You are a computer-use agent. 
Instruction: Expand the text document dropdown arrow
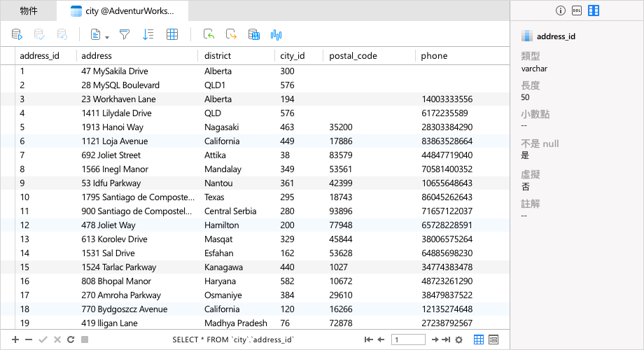pyautogui.click(x=107, y=37)
